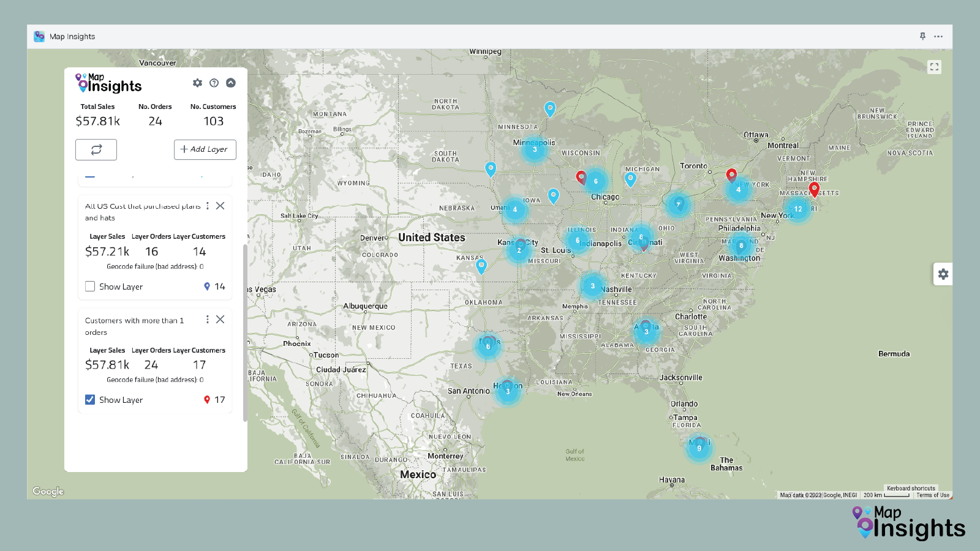Click the blue pin in Kansas
The width and height of the screenshot is (980, 551).
481,266
